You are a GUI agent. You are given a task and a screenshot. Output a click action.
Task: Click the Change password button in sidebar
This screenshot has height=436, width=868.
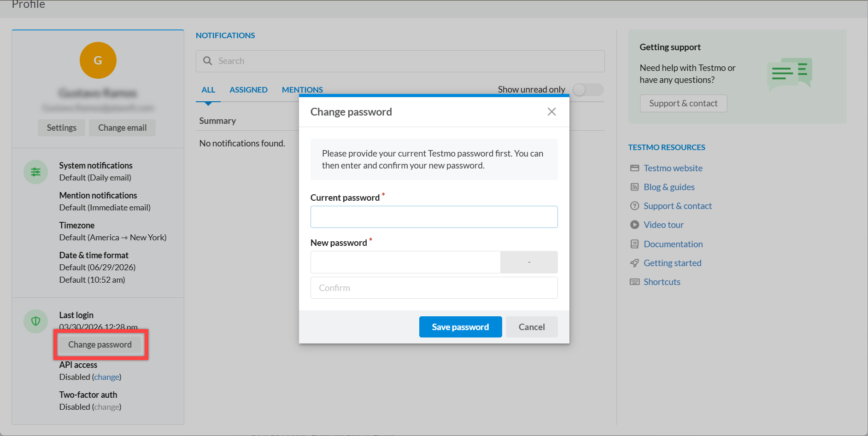[x=100, y=345]
